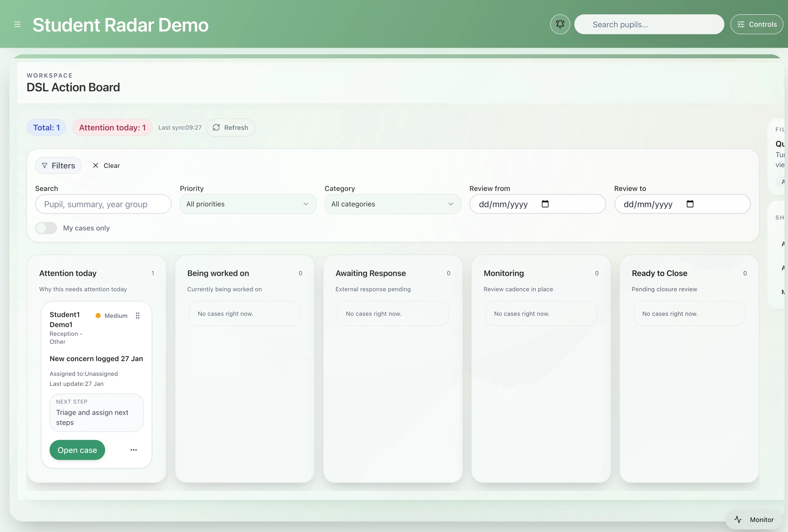Viewport: 788px width, 532px height.
Task: Open the calendar picker for Review to
Action: coord(690,204)
